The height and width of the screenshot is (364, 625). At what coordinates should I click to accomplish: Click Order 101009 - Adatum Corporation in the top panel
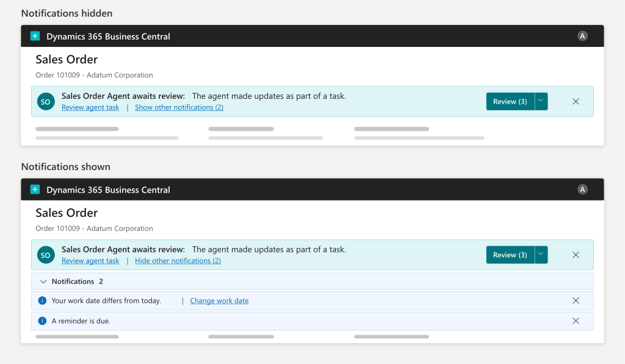[94, 75]
